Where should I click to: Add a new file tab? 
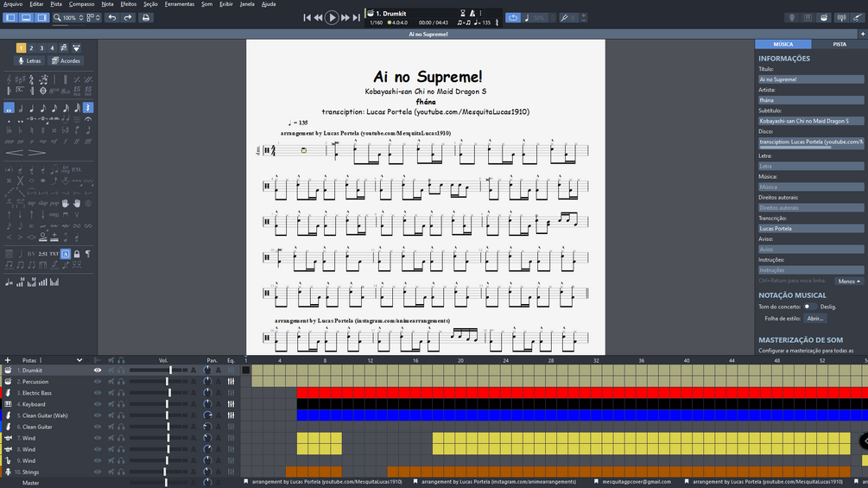click(863, 34)
